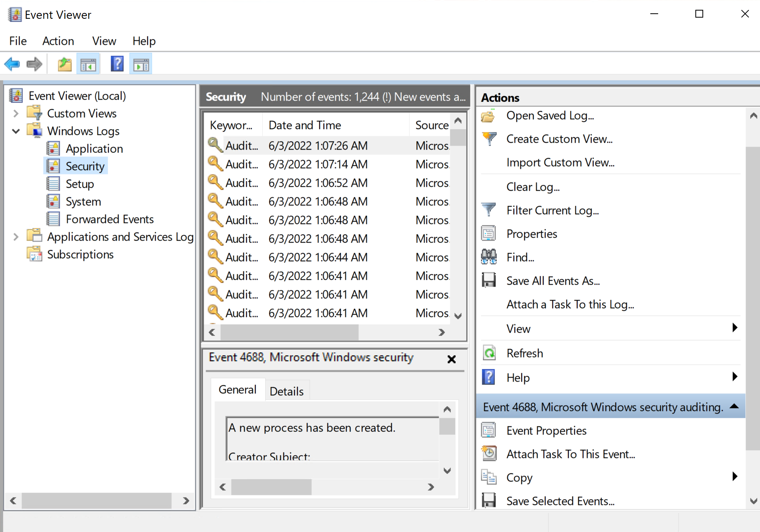Toggle Show/Hide Action Pane toolbar icon
This screenshot has width=760, height=532.
[141, 64]
